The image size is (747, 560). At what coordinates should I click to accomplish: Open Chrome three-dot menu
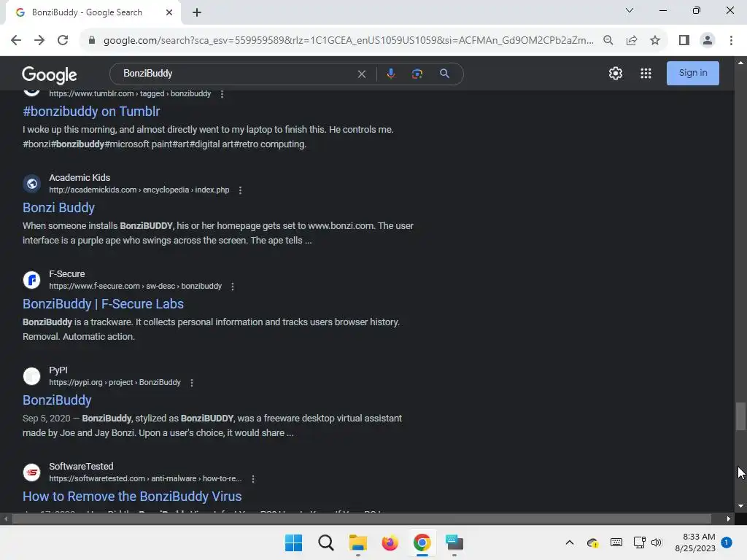pos(731,41)
